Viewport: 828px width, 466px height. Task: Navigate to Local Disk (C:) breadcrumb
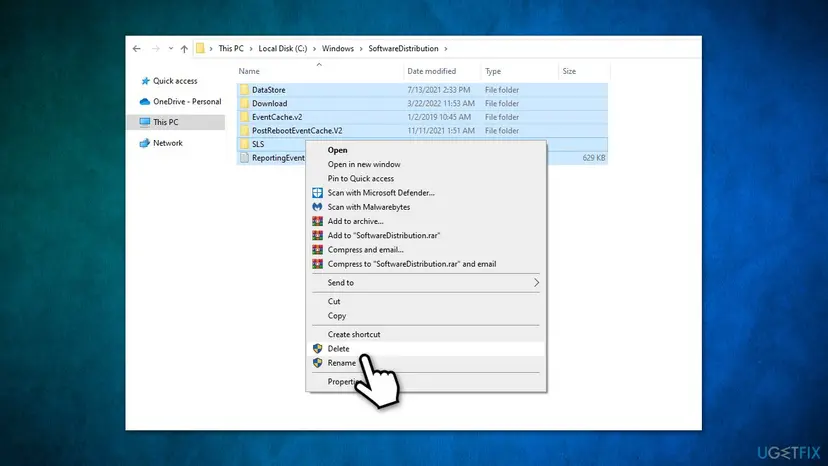tap(283, 49)
